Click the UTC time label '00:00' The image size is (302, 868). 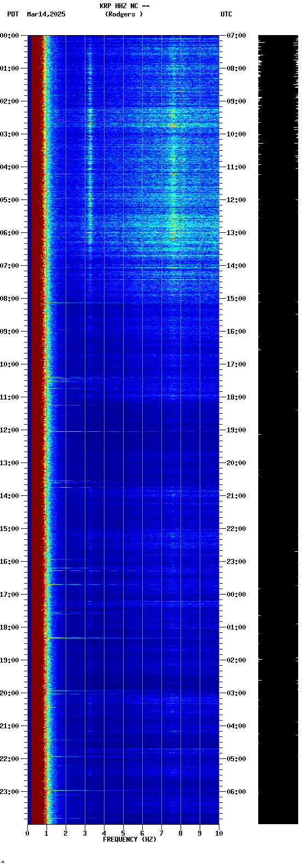(x=236, y=595)
